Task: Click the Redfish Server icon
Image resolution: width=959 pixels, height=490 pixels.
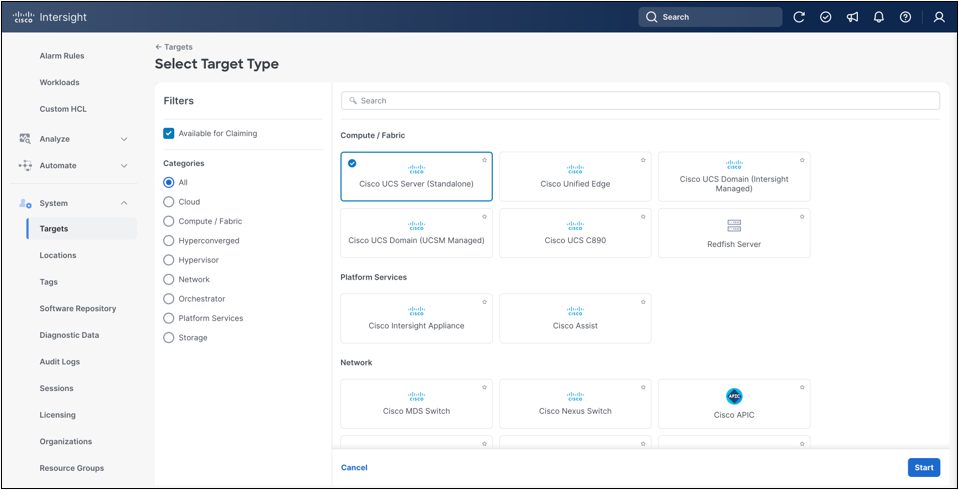Action: coord(734,226)
